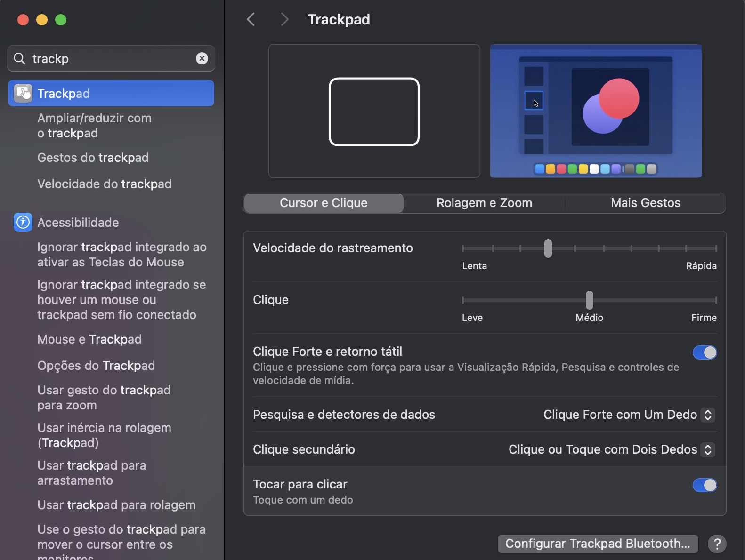Open Mouse e Trackpad result
Viewport: 745px width, 560px height.
pyautogui.click(x=89, y=339)
